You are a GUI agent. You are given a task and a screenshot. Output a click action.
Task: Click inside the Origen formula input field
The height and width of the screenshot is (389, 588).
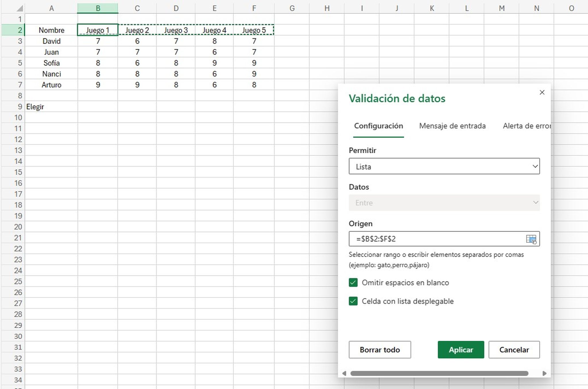click(x=416, y=239)
